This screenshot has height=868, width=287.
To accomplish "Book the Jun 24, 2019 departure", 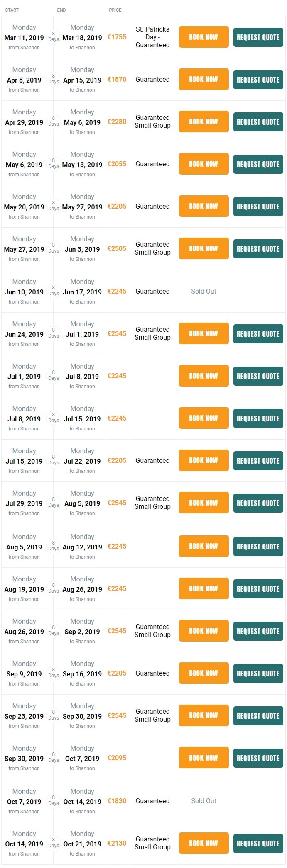I will coord(204,333).
